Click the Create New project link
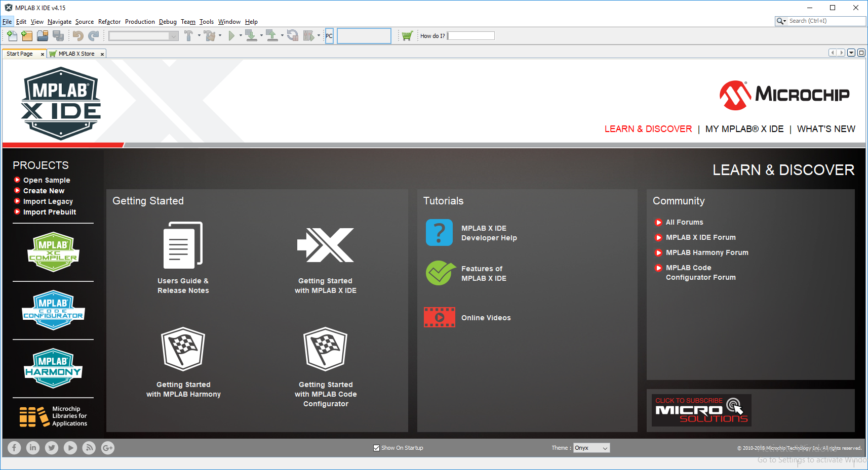This screenshot has height=470, width=868. [44, 191]
